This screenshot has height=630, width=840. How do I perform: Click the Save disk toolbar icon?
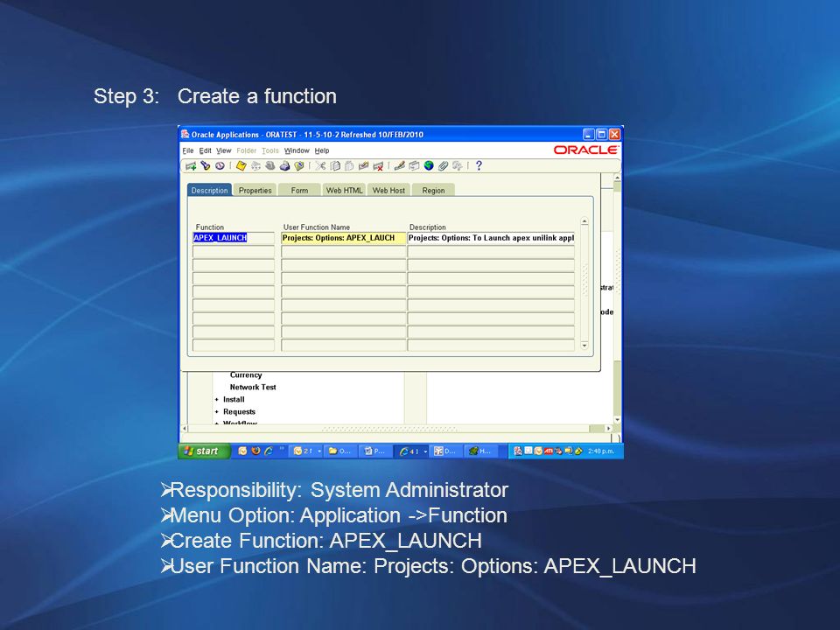(241, 166)
